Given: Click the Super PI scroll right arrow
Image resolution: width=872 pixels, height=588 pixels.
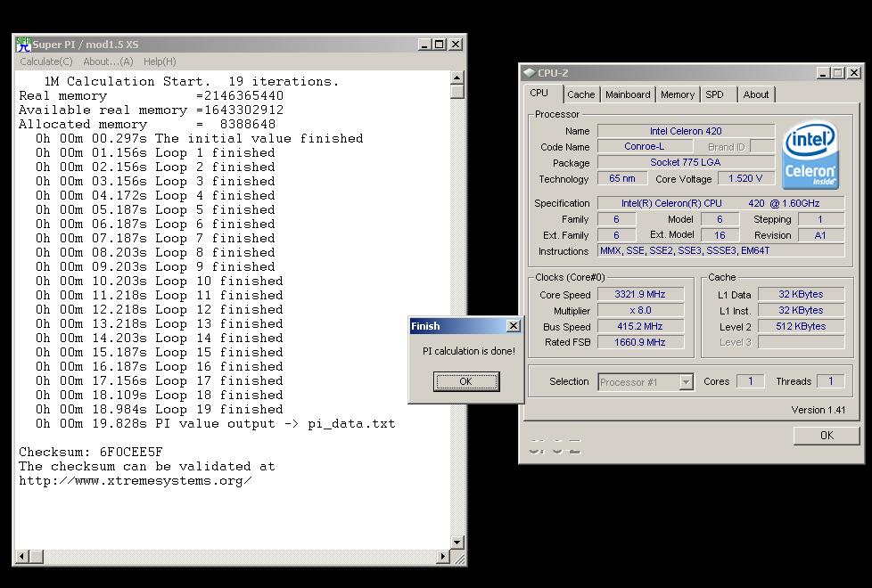Looking at the screenshot, I should click(443, 556).
